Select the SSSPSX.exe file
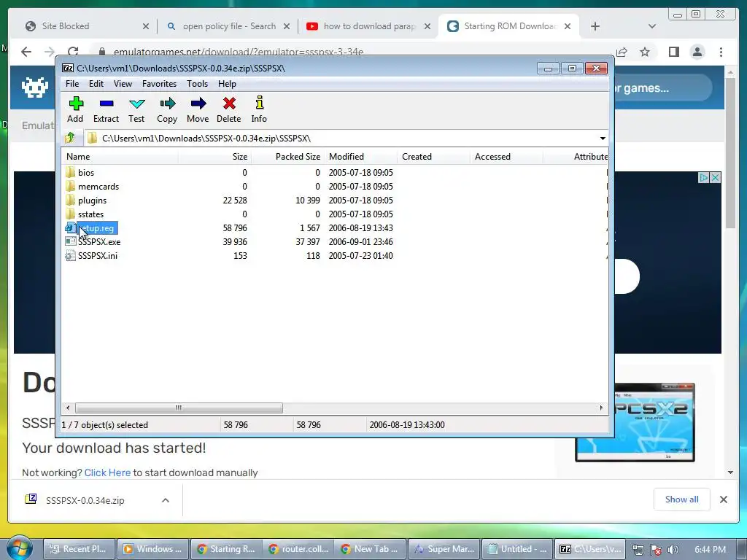The image size is (747, 560). [93, 242]
